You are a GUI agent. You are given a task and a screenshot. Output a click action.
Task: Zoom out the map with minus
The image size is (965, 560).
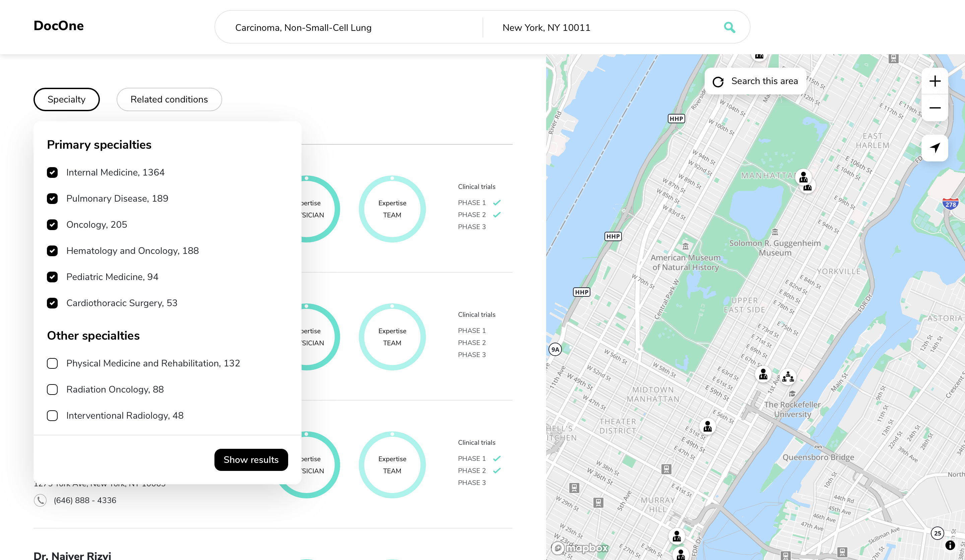935,108
